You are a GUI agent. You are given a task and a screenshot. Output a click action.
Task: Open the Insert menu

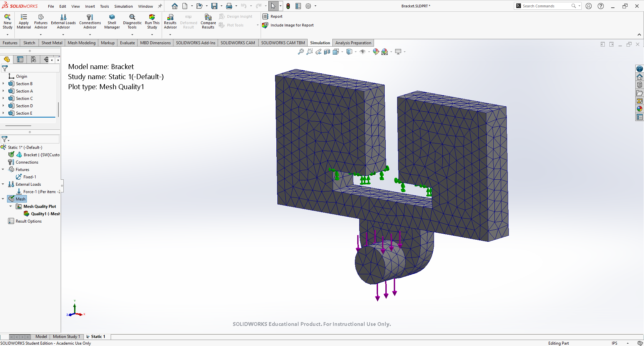tap(90, 6)
